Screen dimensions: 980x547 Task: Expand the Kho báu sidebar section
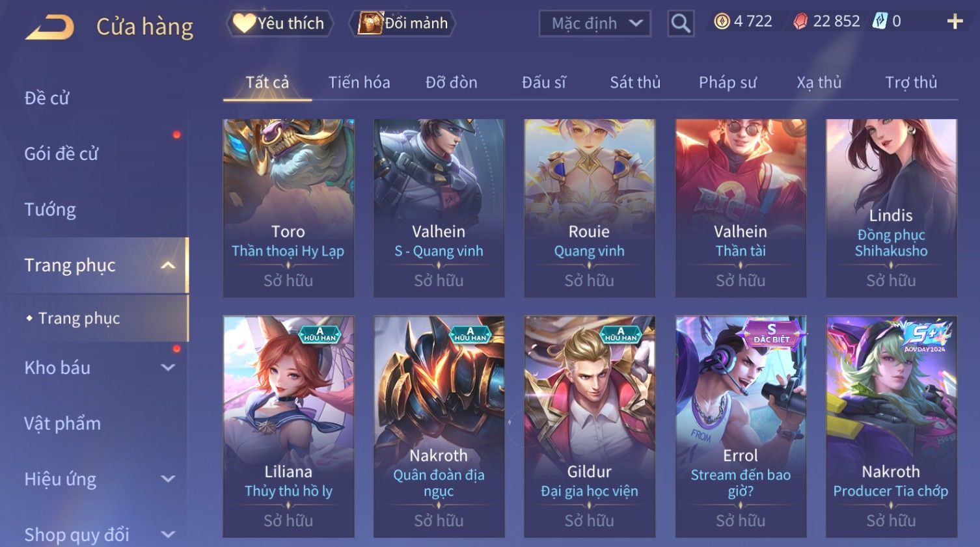pyautogui.click(x=168, y=367)
